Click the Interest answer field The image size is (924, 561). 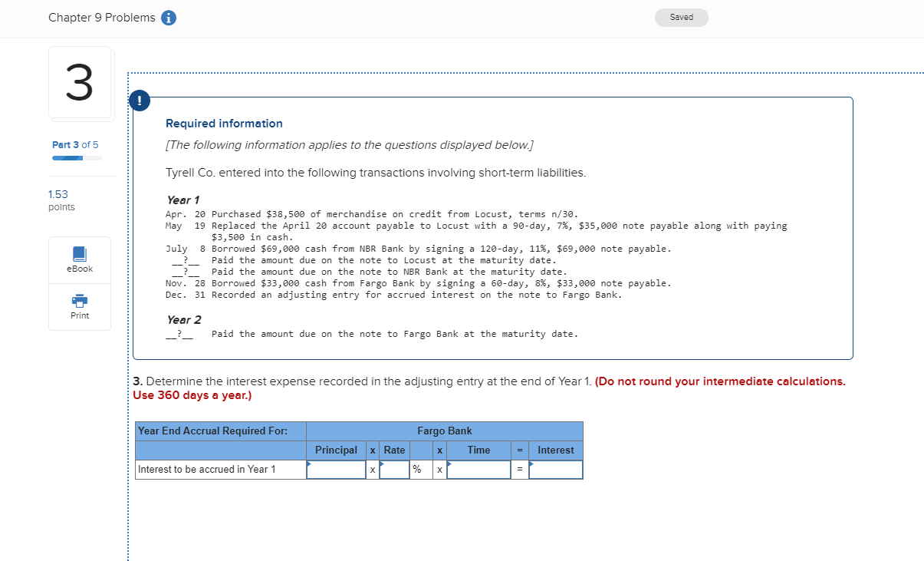pos(555,469)
